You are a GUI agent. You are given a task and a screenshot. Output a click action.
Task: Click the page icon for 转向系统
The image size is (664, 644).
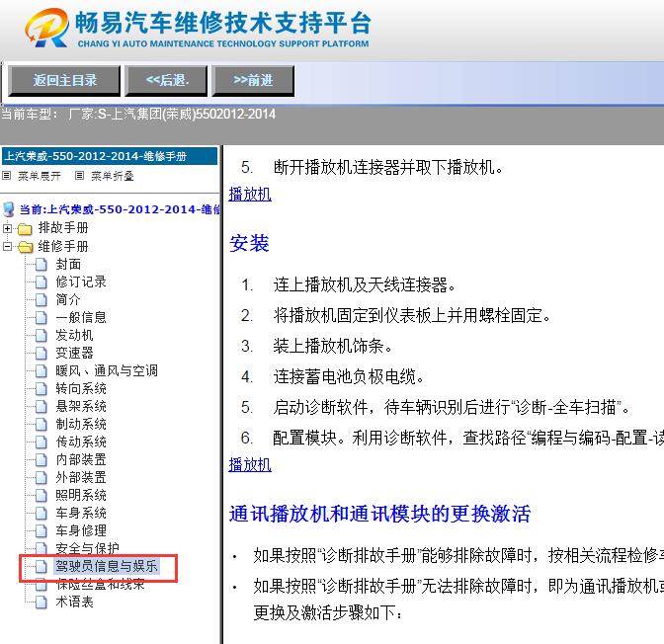(x=41, y=389)
